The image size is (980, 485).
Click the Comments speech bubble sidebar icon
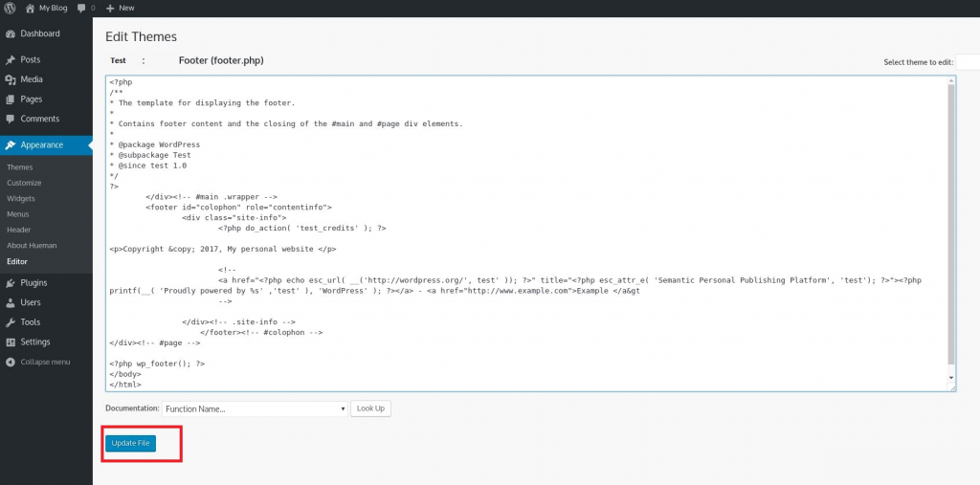coord(10,119)
